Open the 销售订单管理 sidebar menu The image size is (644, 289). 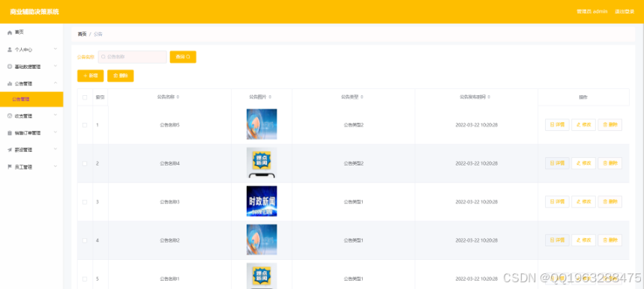(31, 133)
